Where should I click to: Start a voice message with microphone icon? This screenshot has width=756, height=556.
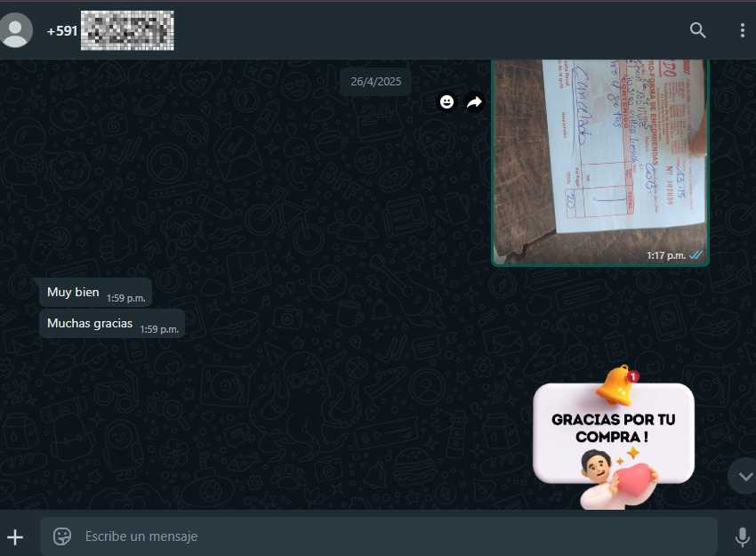pos(742,536)
